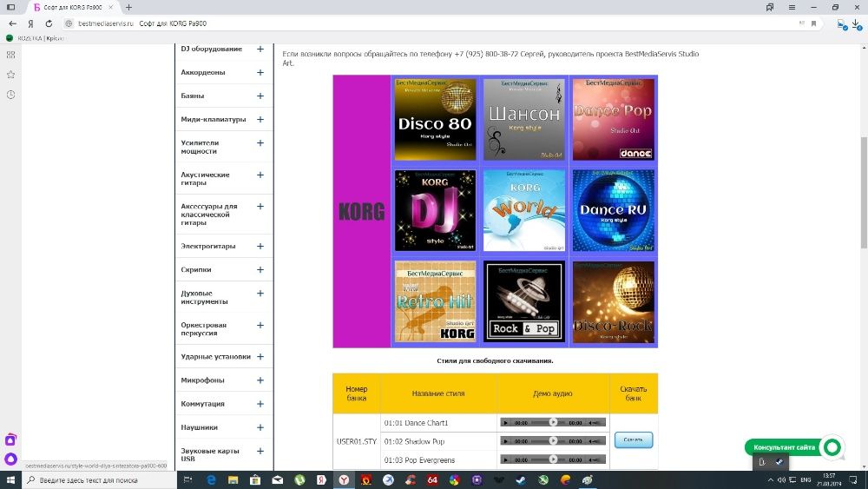Open the Коммутация menu item

[202, 404]
